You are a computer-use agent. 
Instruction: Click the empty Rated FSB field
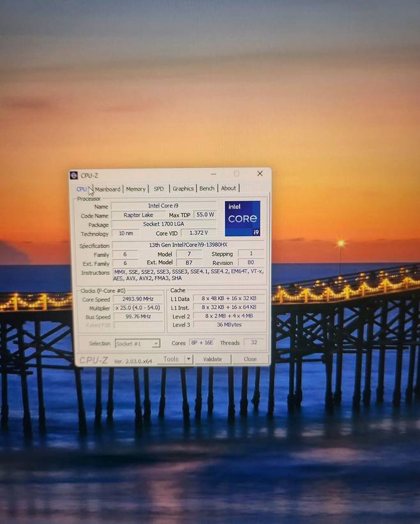click(138, 325)
